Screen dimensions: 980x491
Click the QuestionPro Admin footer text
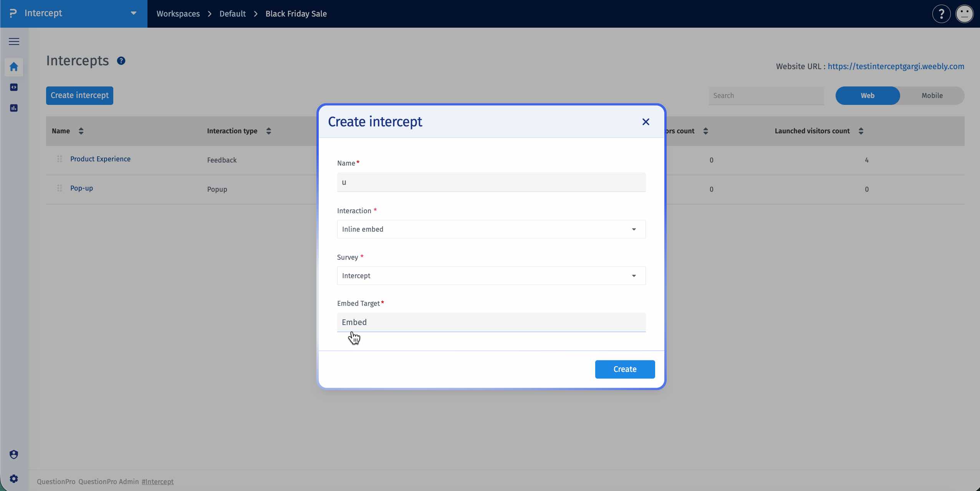[x=109, y=482]
